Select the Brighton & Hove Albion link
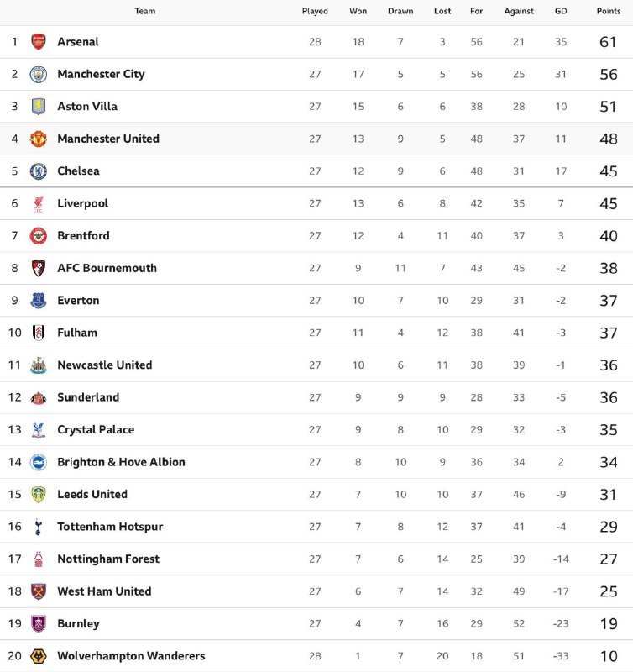The height and width of the screenshot is (672, 633). click(x=121, y=462)
